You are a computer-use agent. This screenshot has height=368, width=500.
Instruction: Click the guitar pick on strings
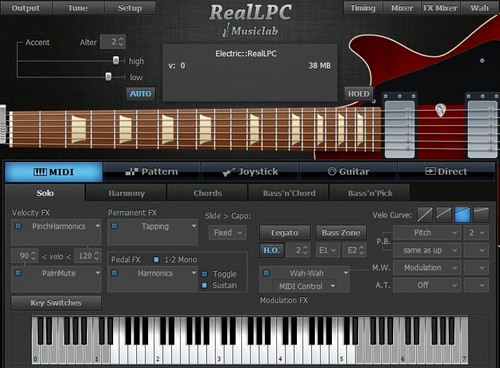tap(440, 110)
